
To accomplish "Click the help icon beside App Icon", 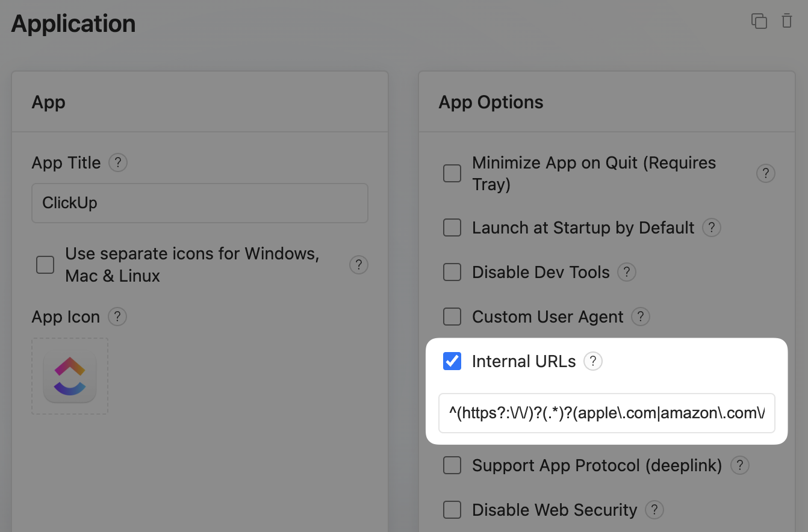I will (x=118, y=317).
